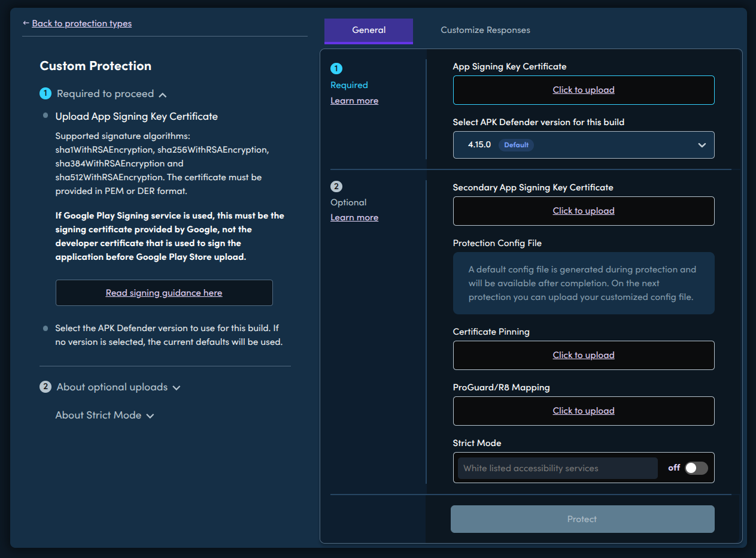
Task: Click the disabled Protect button
Action: tap(582, 519)
